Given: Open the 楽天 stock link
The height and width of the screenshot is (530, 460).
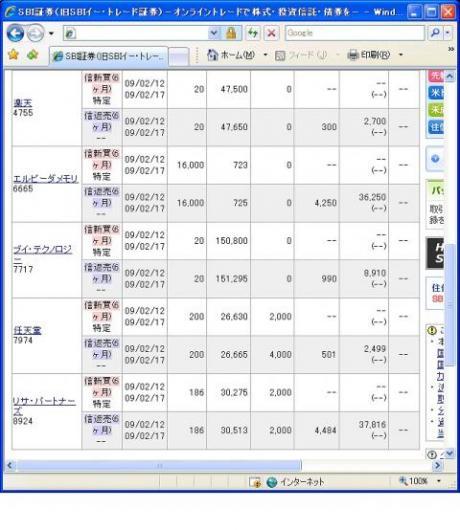Looking at the screenshot, I should click(23, 103).
